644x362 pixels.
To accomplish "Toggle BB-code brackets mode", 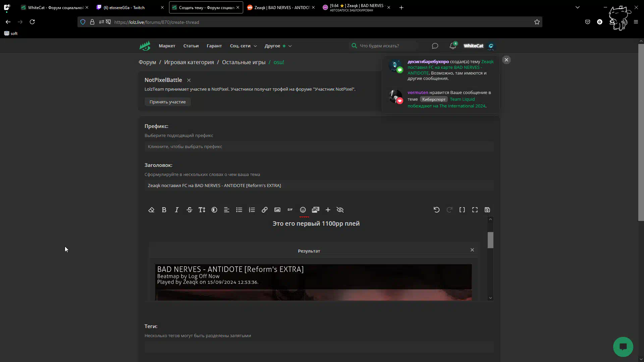I will 462,210.
